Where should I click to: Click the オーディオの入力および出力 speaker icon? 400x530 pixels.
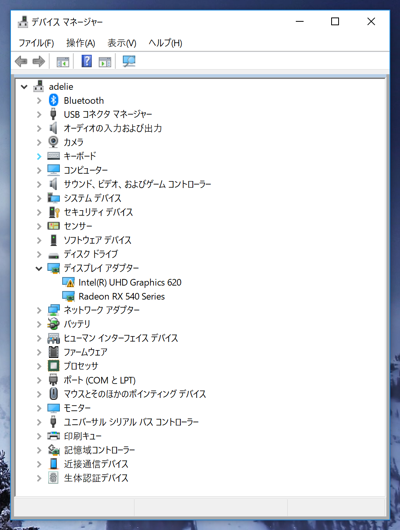click(53, 128)
